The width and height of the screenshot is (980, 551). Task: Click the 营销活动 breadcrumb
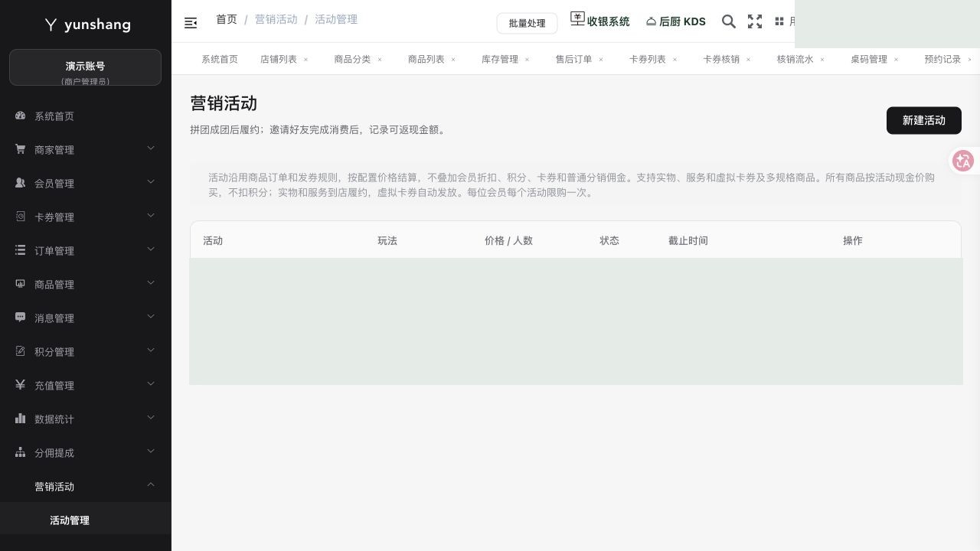276,19
